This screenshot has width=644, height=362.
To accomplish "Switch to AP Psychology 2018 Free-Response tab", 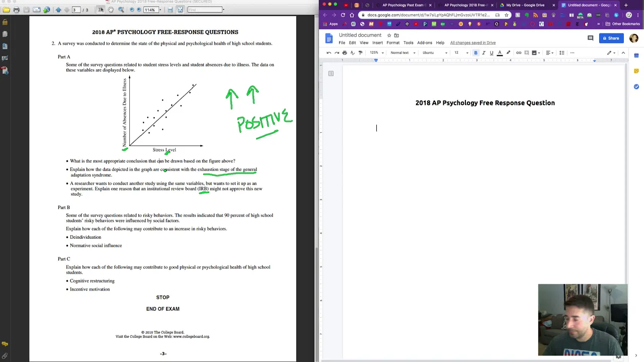I will click(466, 5).
